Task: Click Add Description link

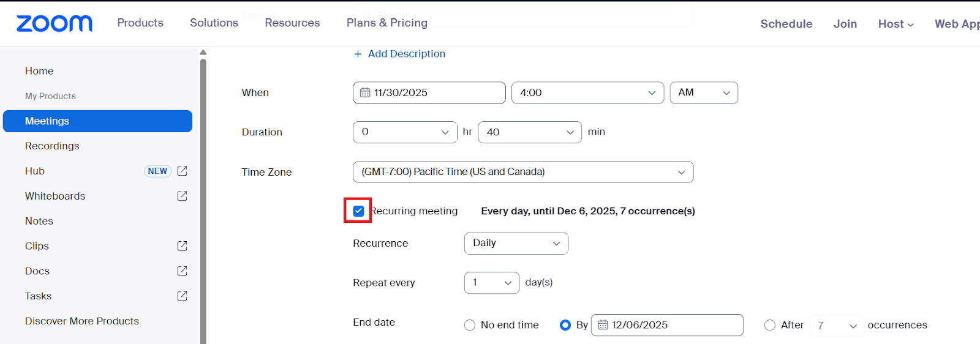Action: click(x=400, y=54)
